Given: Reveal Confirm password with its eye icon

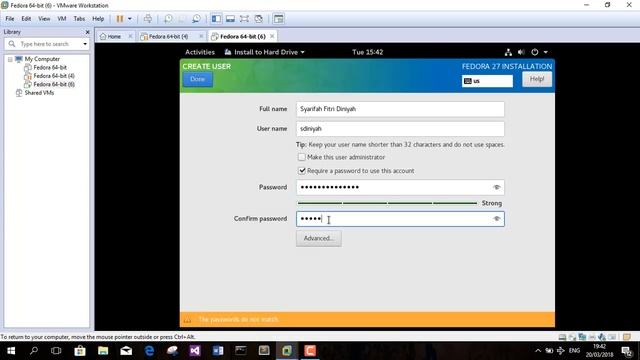Looking at the screenshot, I should pos(496,219).
